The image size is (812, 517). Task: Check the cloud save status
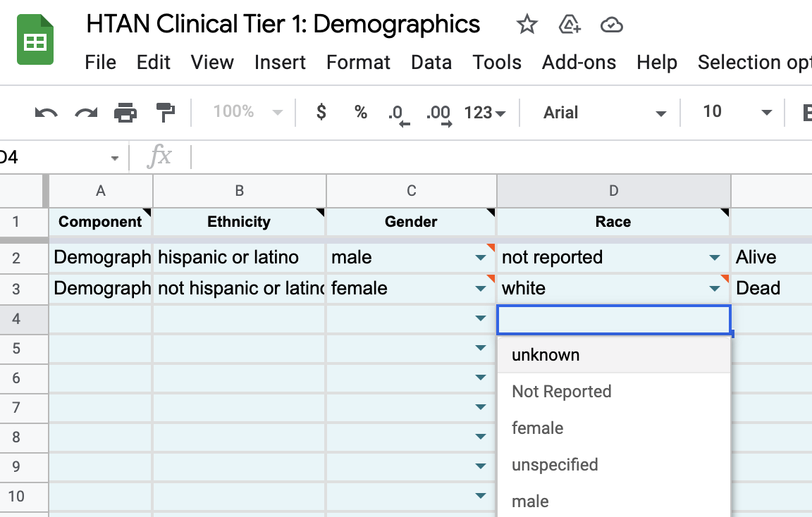(612, 24)
